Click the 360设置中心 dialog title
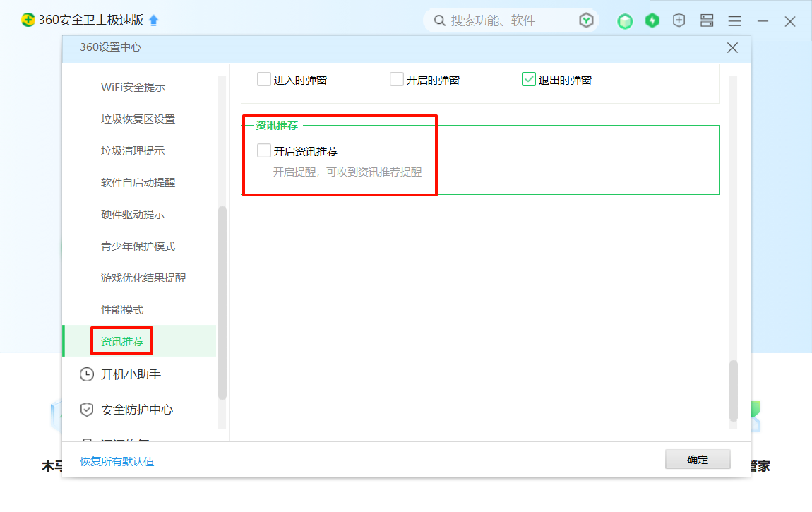This screenshot has width=812, height=512. [x=110, y=47]
